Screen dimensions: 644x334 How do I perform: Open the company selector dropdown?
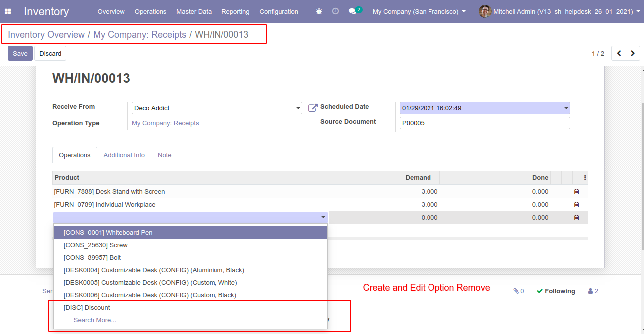419,11
